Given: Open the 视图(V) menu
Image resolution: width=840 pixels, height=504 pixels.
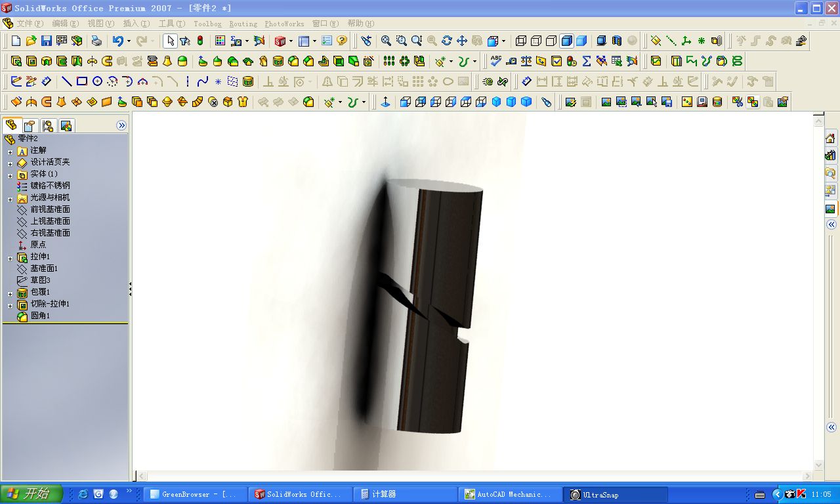Looking at the screenshot, I should point(100,24).
